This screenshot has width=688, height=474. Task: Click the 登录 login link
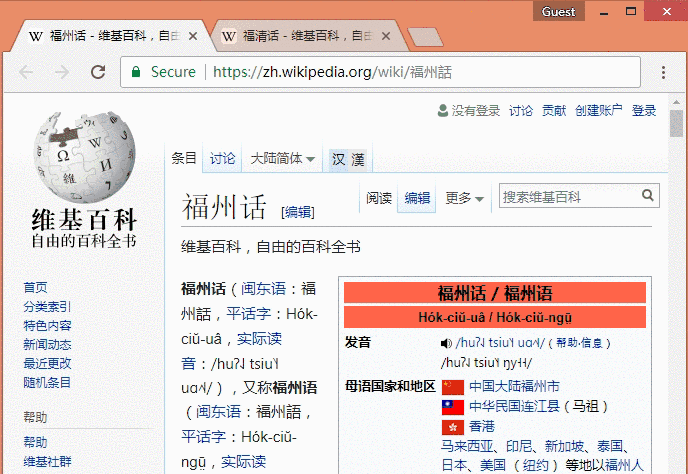click(644, 111)
